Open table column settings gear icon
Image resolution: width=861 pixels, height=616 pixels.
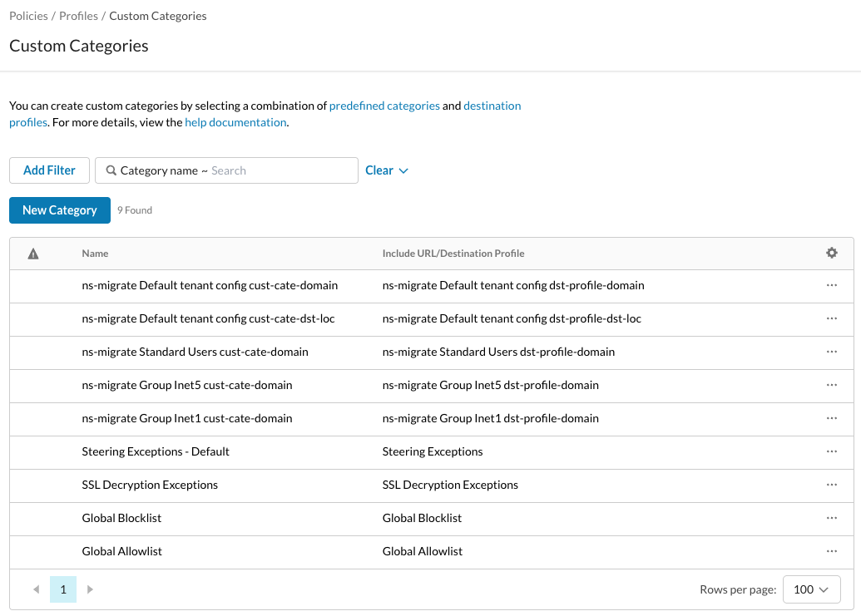coord(831,253)
